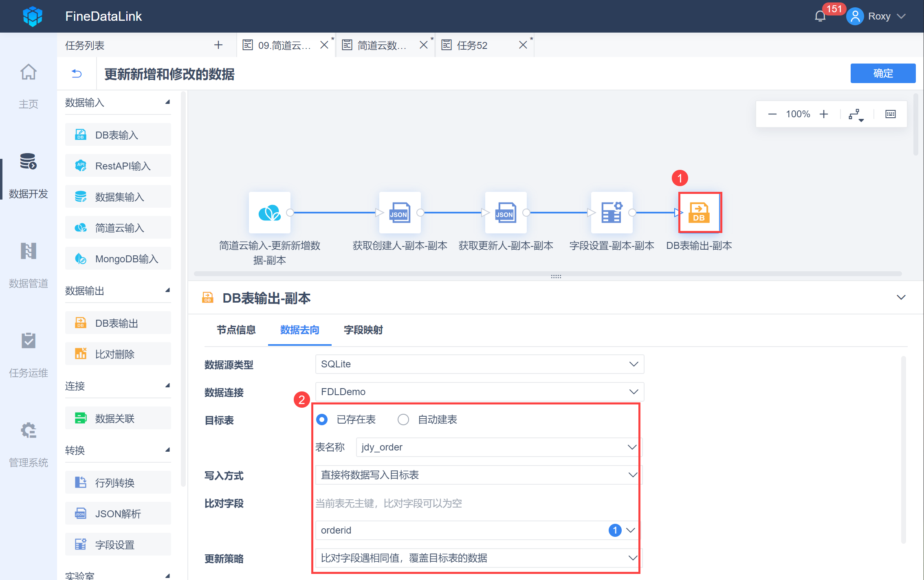Viewport: 924px width, 580px height.
Task: Collapse the 转换 group
Action: [167, 450]
